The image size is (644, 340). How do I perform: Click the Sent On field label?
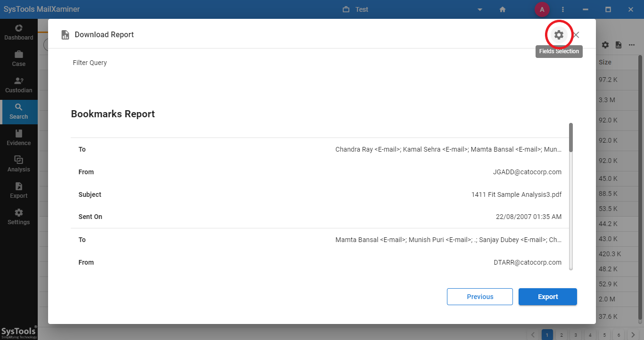[x=90, y=217]
